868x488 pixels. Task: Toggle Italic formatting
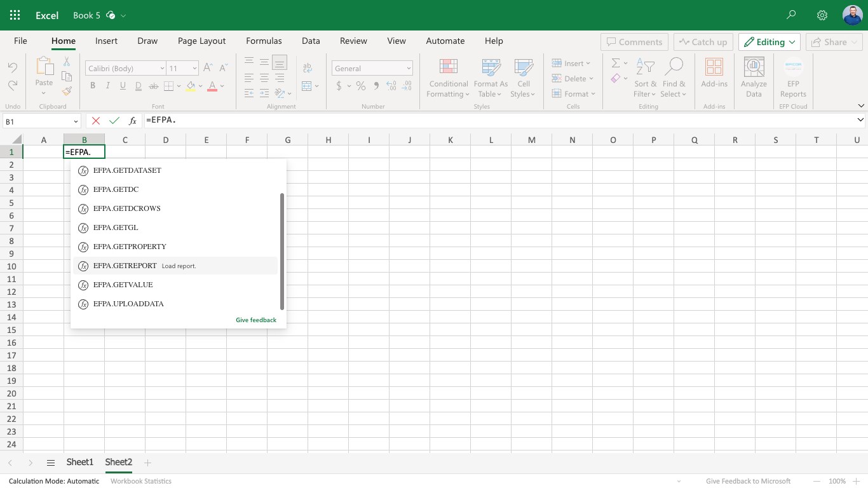[x=108, y=86]
